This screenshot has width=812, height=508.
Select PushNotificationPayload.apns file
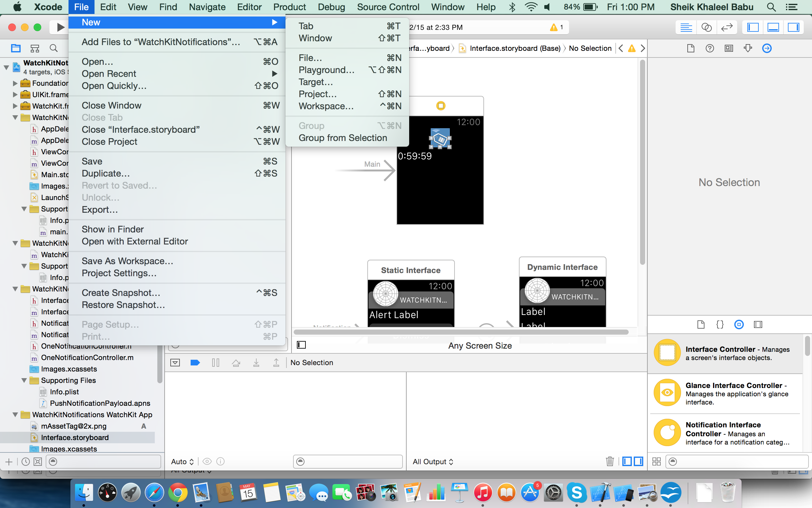click(100, 403)
